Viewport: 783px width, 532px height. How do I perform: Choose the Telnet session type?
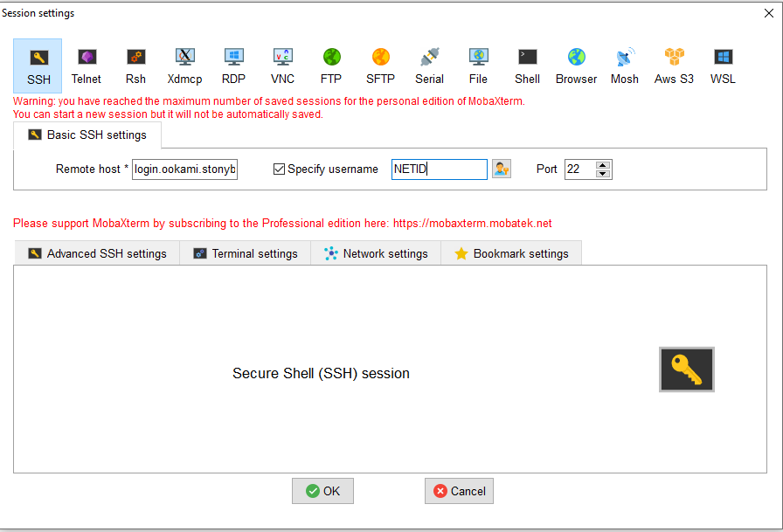(87, 66)
